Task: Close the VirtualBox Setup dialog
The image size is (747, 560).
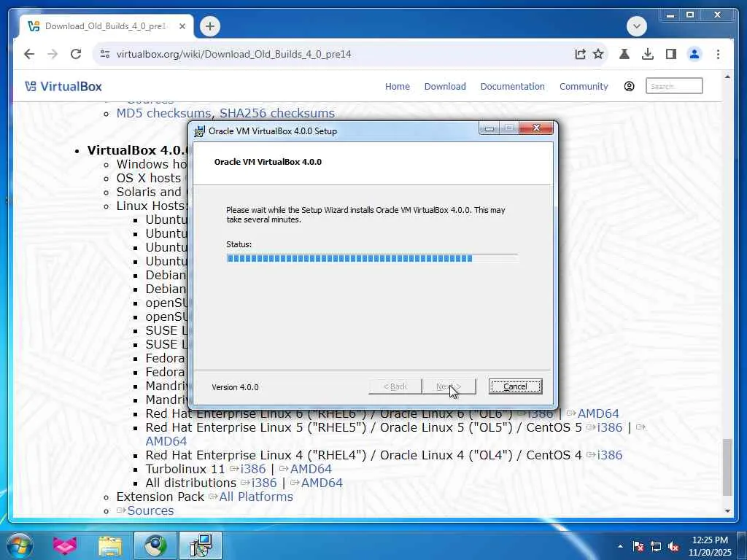Action: [x=536, y=128]
